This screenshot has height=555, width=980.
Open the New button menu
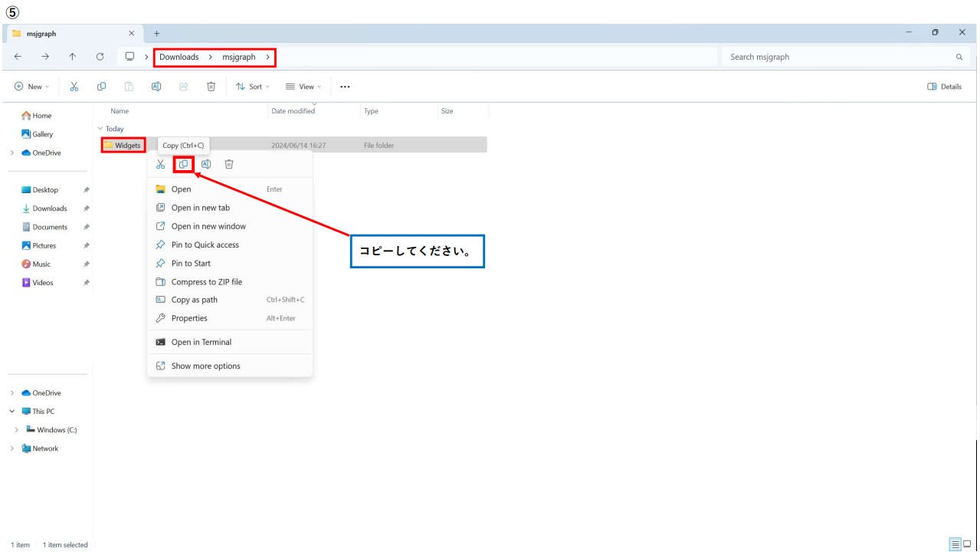tap(31, 87)
